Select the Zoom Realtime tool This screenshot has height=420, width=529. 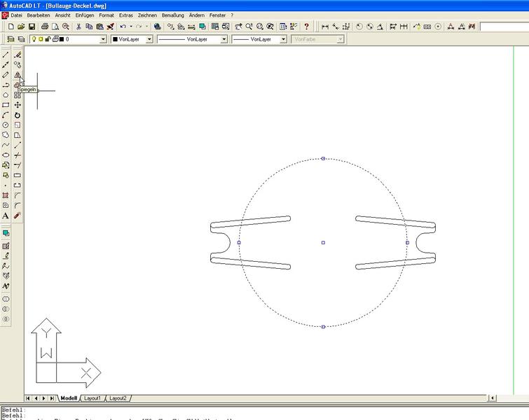pos(249,27)
